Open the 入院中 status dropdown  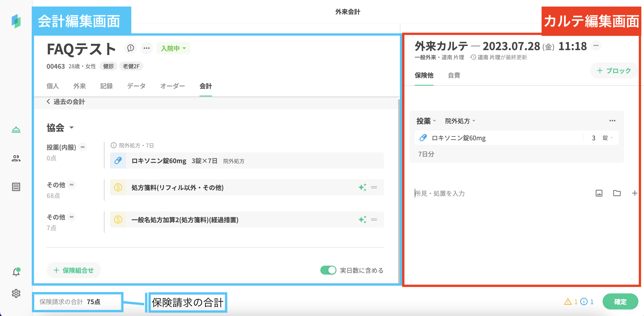click(173, 48)
